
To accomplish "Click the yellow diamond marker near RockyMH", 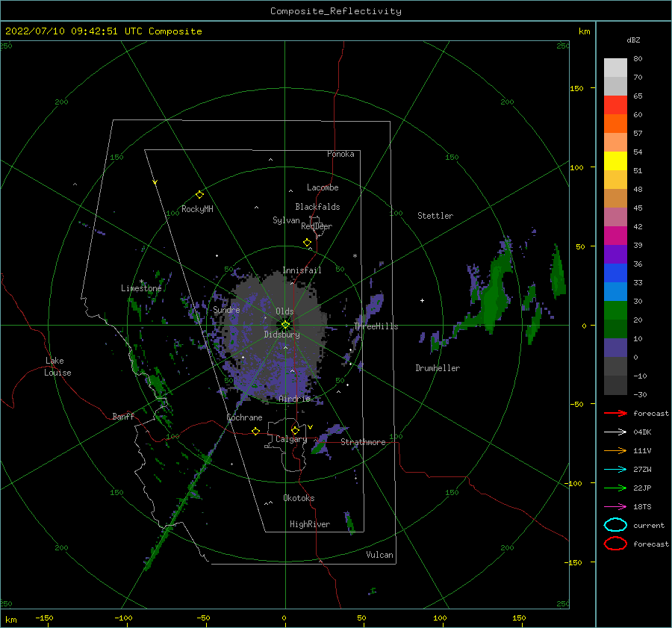I will click(x=199, y=195).
